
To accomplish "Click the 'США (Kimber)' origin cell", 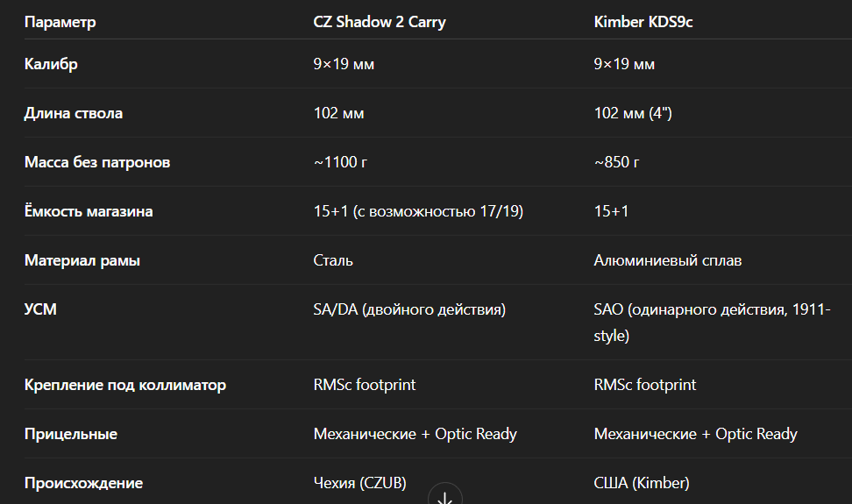I will [x=642, y=483].
